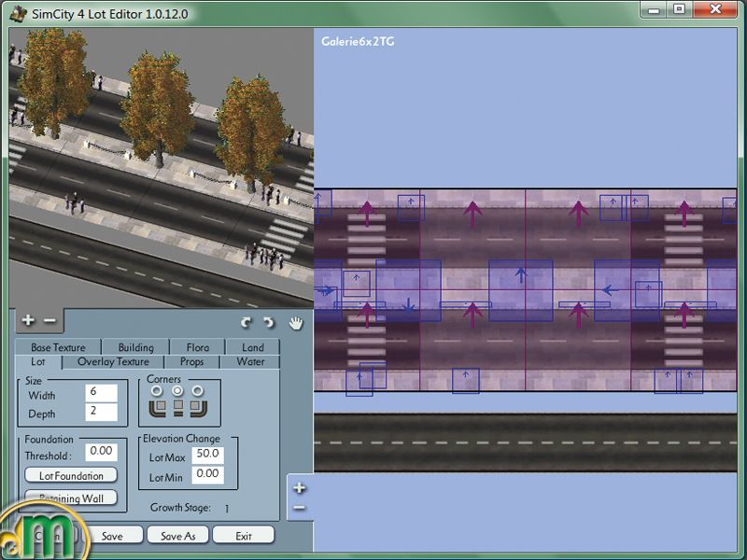Viewport: 747px width, 560px height.
Task: Click the Lot Min elevation field
Action: coord(207,475)
